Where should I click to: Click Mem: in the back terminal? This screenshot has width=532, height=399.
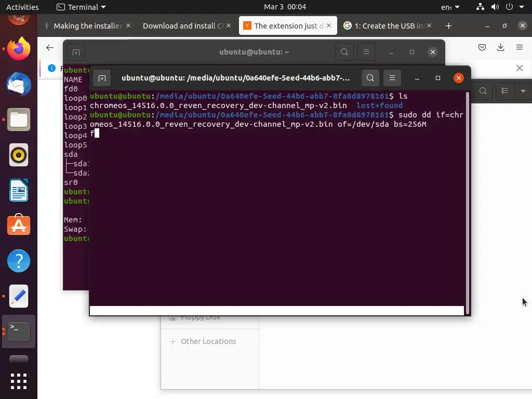coord(73,220)
